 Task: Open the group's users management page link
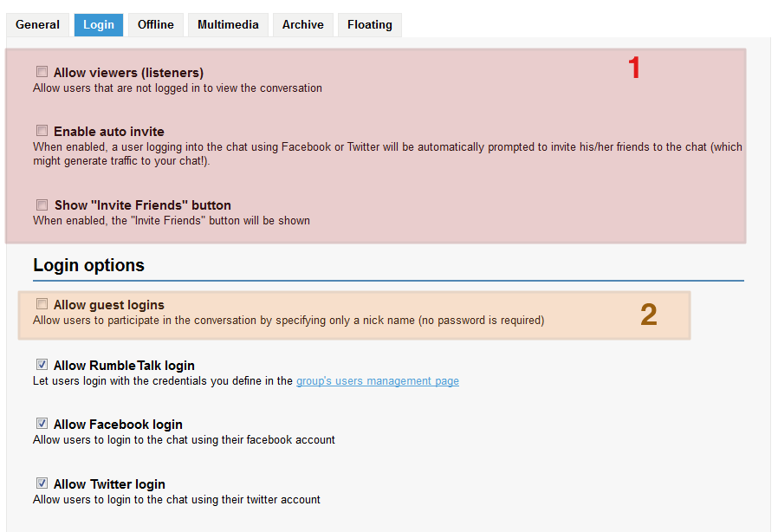point(377,380)
